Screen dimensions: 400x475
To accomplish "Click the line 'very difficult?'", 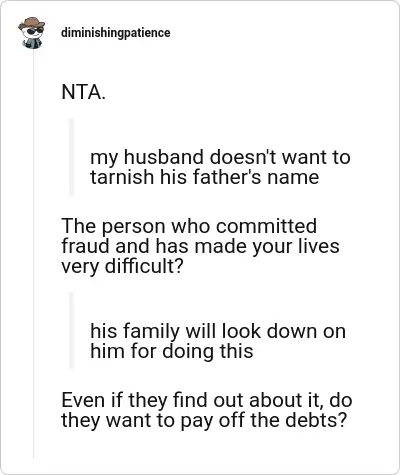I will 122,266.
